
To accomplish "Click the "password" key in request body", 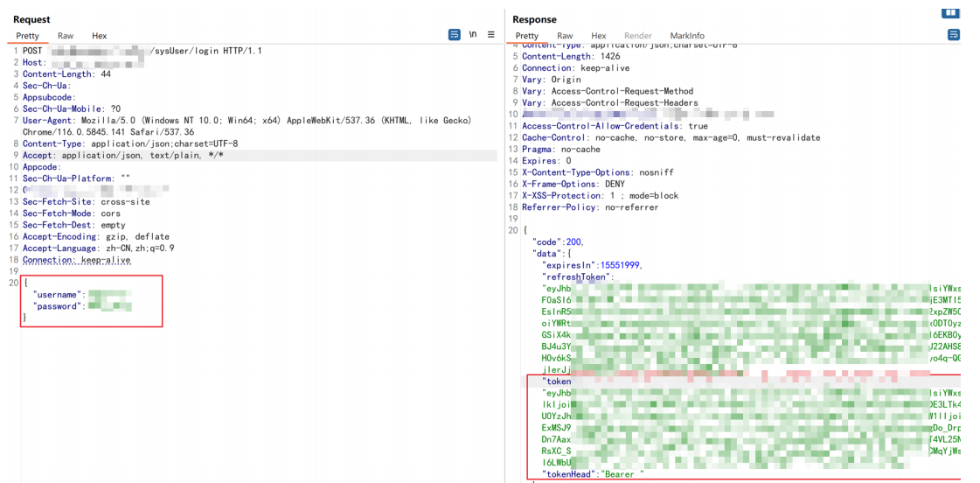I will (57, 306).
